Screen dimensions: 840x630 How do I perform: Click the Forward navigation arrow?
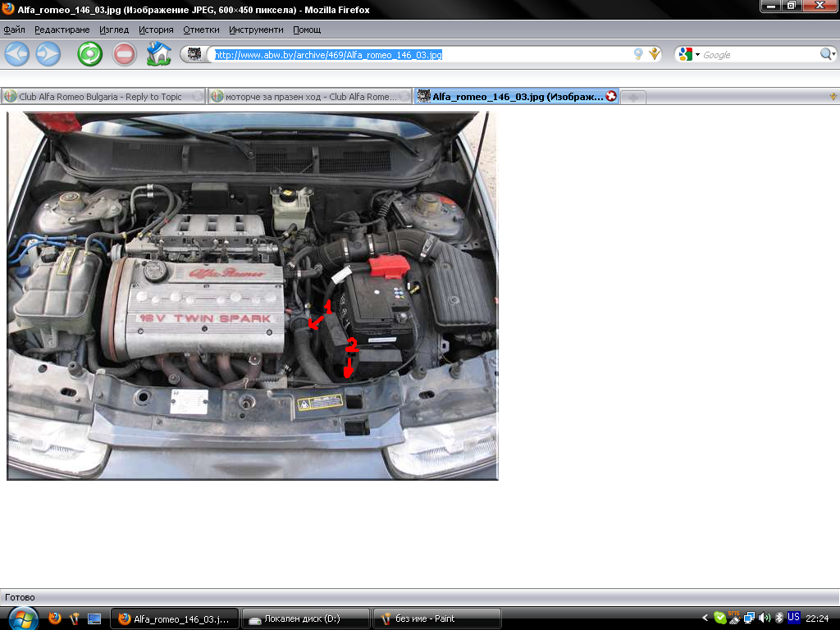click(48, 54)
